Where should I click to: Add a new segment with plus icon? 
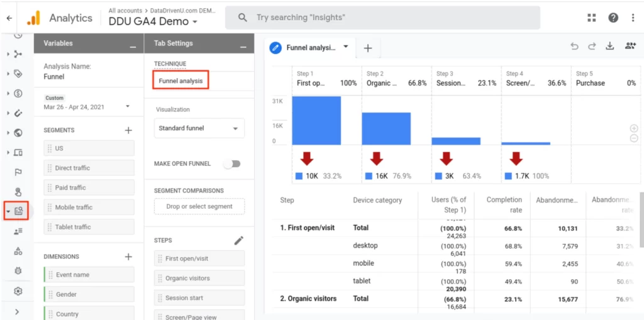pyautogui.click(x=128, y=130)
